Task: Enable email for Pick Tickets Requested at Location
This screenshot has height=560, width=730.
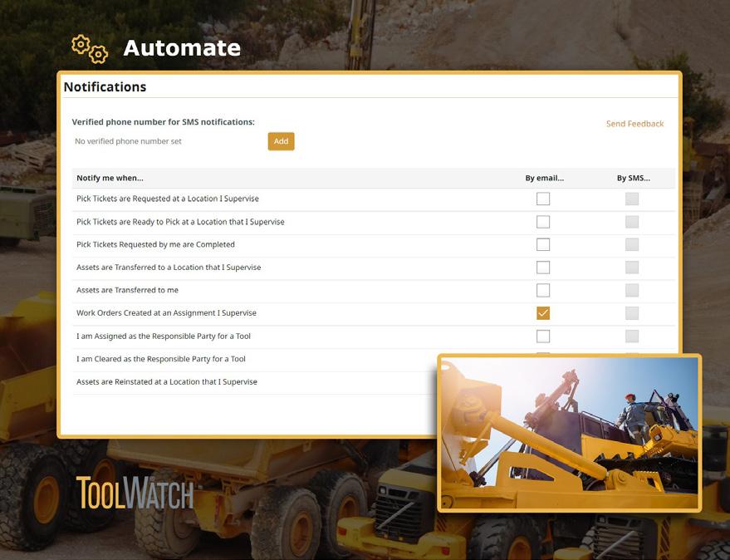Action: point(543,199)
